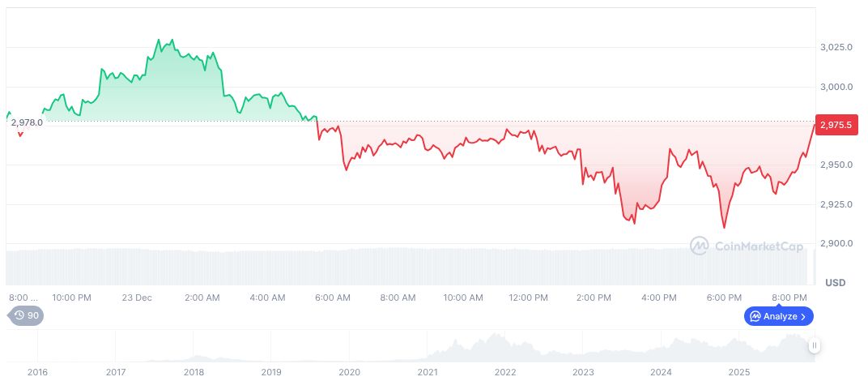Image resolution: width=868 pixels, height=381 pixels.
Task: Click the clock history icon beside 90
Action: [19, 315]
